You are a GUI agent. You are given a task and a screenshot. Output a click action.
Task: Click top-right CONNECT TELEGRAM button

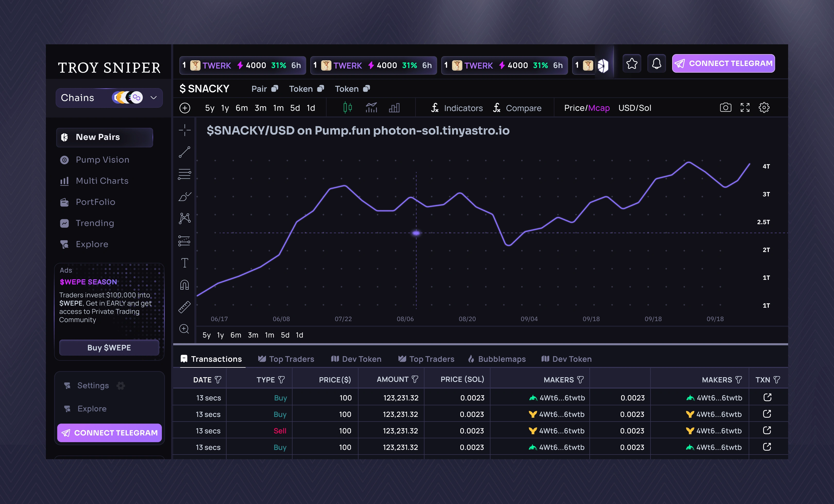pyautogui.click(x=723, y=64)
